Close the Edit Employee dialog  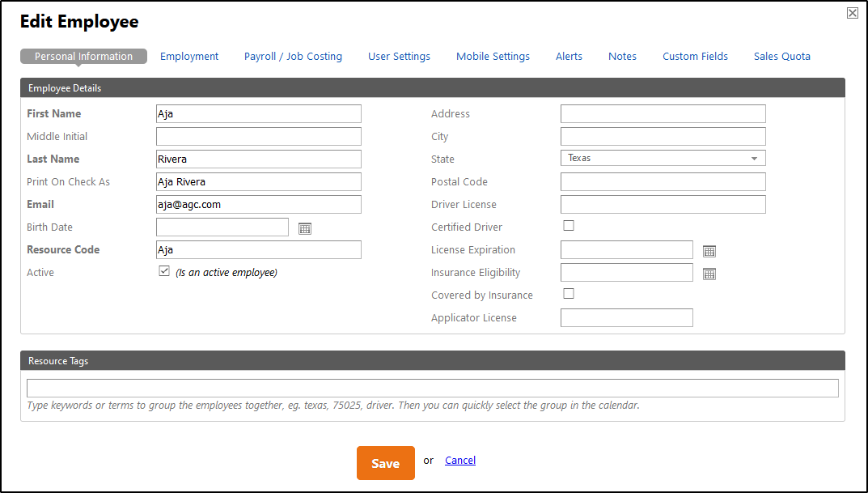pyautogui.click(x=853, y=13)
